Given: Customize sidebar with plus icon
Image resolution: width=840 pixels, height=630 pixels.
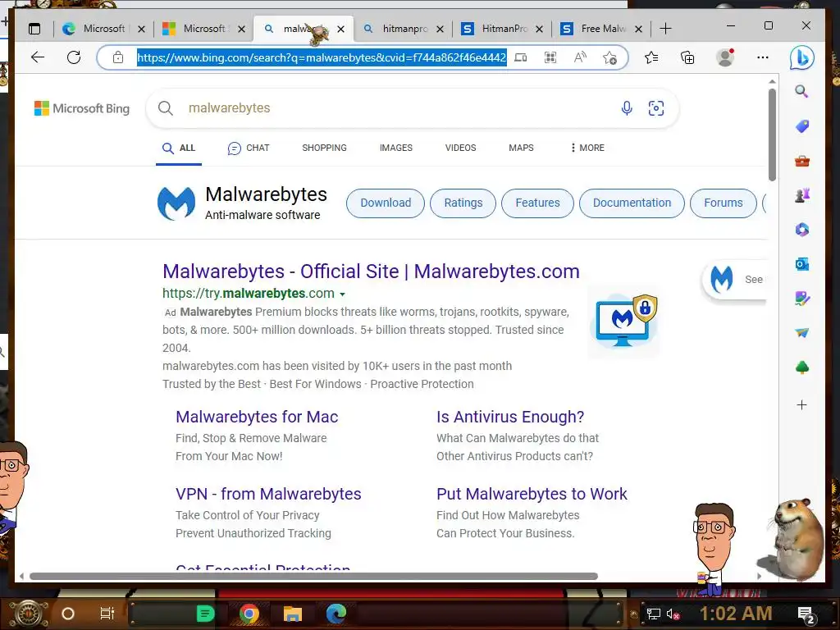Looking at the screenshot, I should click(802, 405).
